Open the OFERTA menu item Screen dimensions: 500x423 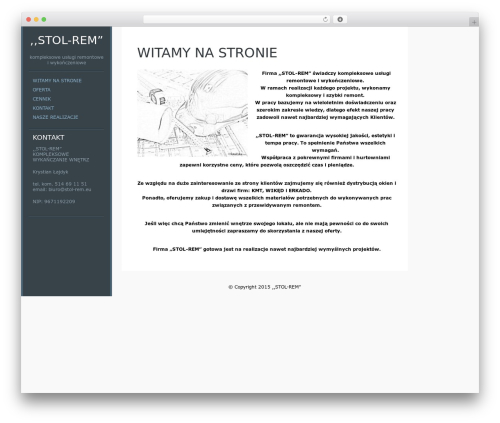pyautogui.click(x=42, y=90)
